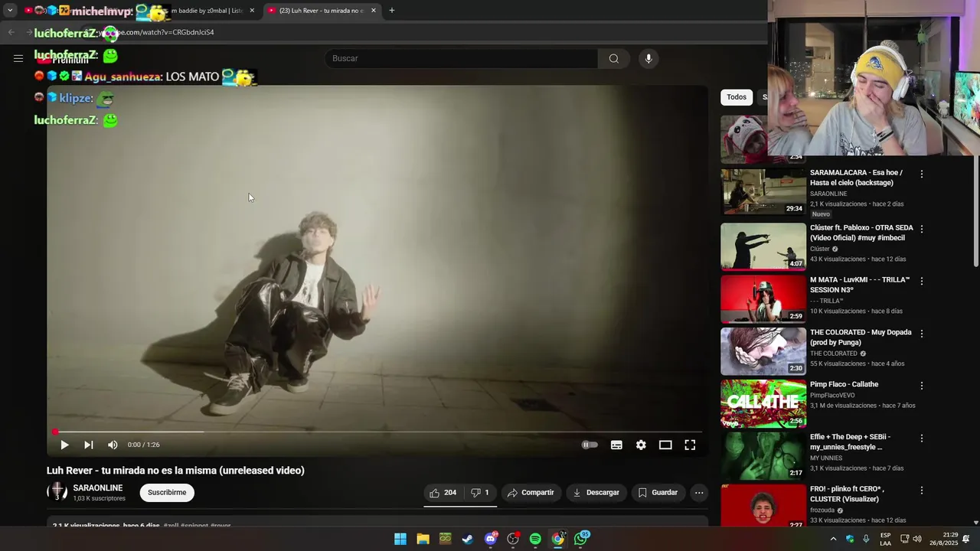
Task: Click the search magnifier button
Action: [614, 59]
